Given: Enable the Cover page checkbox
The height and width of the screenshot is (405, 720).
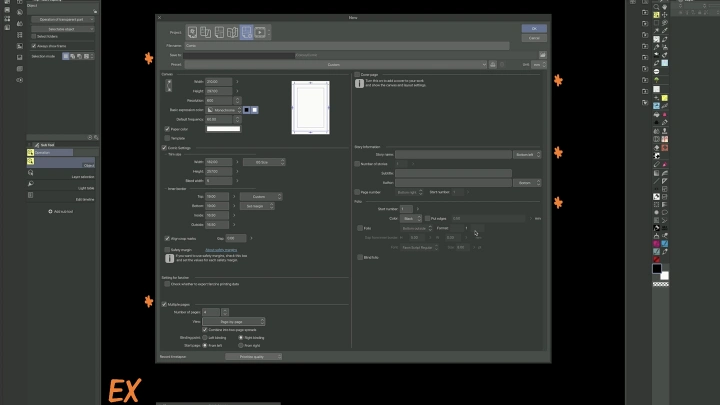Looking at the screenshot, I should (x=357, y=74).
